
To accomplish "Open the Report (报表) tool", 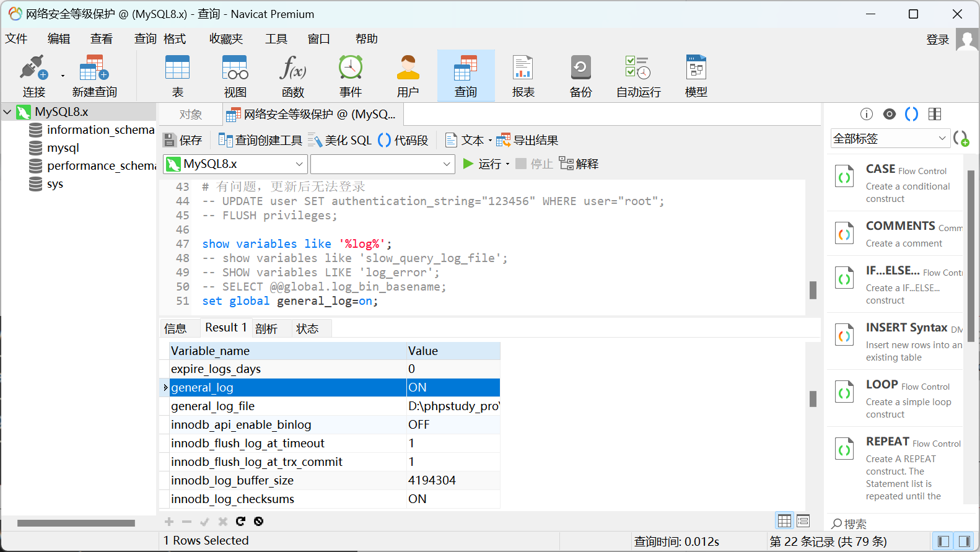I will [523, 76].
